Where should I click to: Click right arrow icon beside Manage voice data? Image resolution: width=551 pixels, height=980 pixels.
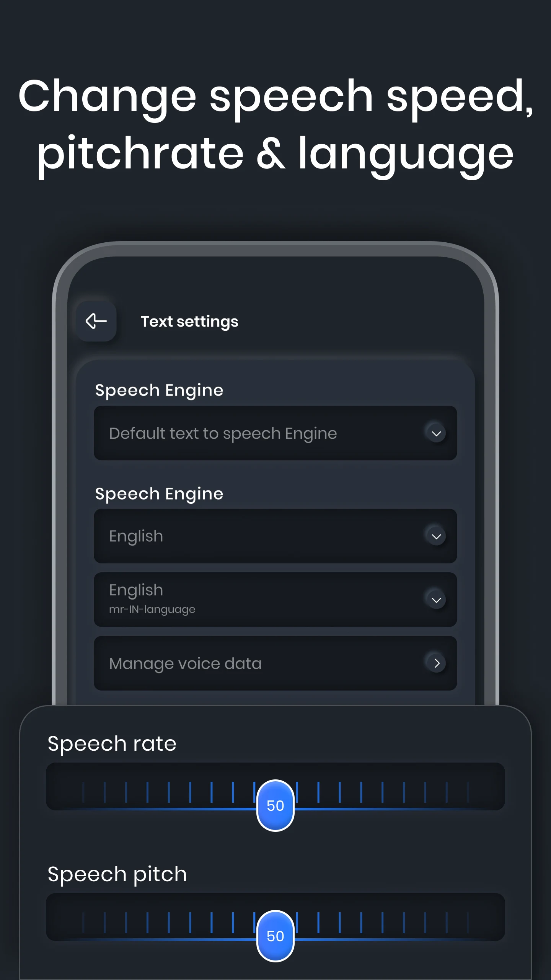[436, 663]
